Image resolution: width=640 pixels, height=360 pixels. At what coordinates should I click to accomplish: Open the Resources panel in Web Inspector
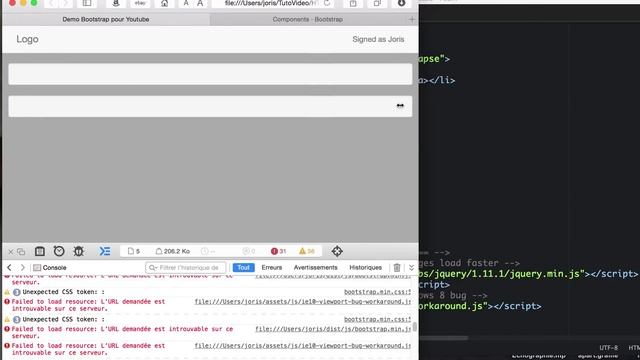pos(40,251)
